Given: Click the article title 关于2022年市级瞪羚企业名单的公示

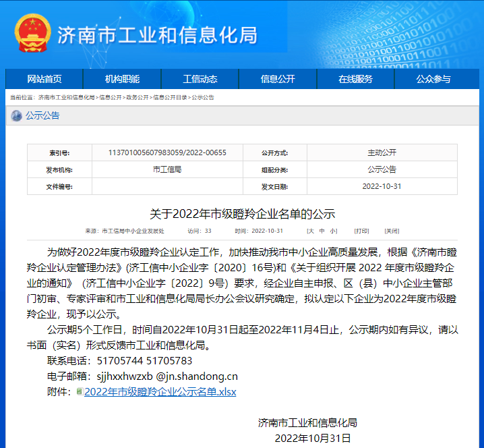Looking at the screenshot, I should [x=242, y=214].
